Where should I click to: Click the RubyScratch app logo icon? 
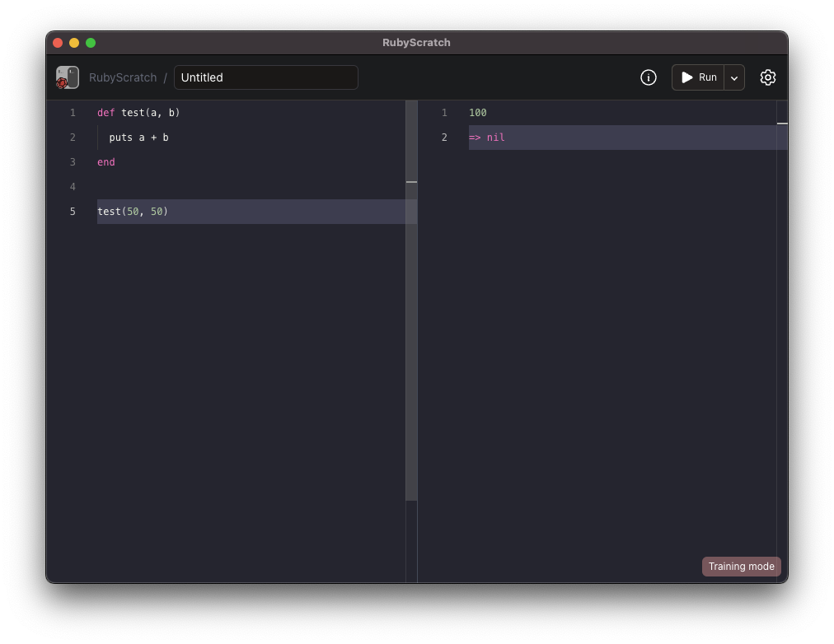click(68, 77)
